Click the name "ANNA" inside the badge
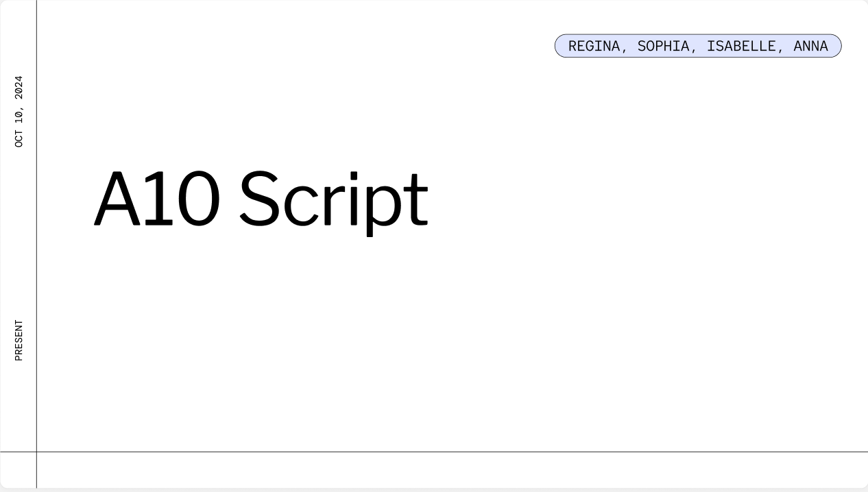The height and width of the screenshot is (492, 868). coord(811,46)
